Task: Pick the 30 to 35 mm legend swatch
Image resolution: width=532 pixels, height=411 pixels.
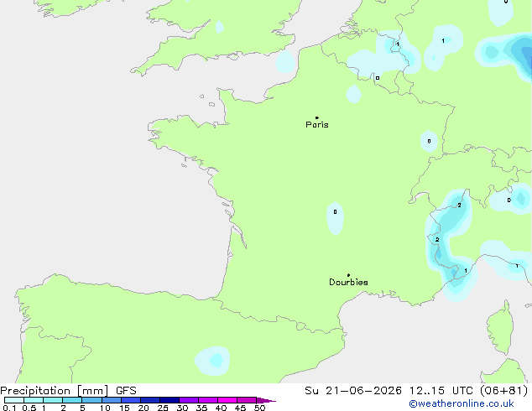Action: tap(189, 400)
